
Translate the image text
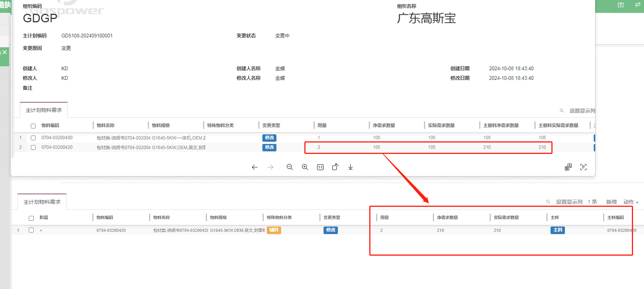click(568, 167)
